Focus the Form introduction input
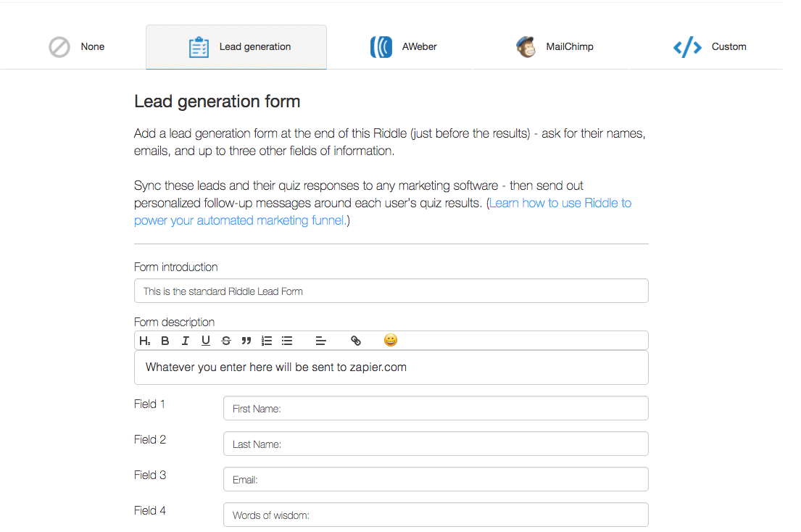801x532 pixels. [391, 291]
